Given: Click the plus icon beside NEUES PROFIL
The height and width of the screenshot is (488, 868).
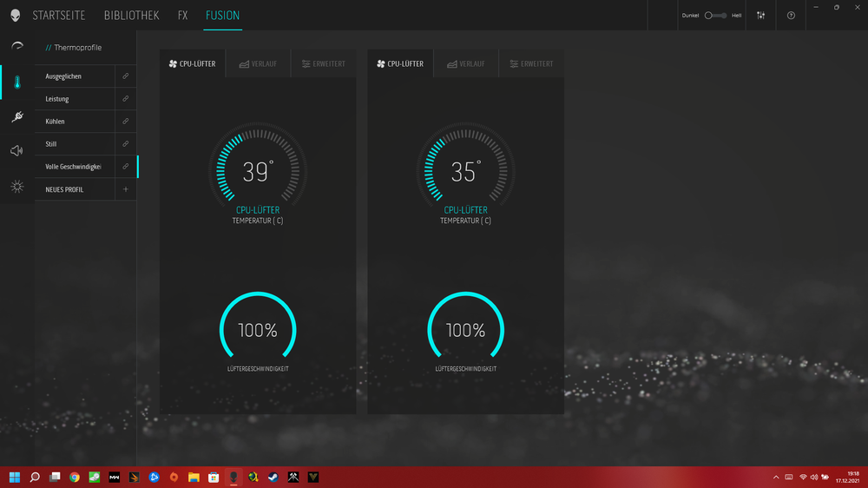Looking at the screenshot, I should tap(126, 189).
